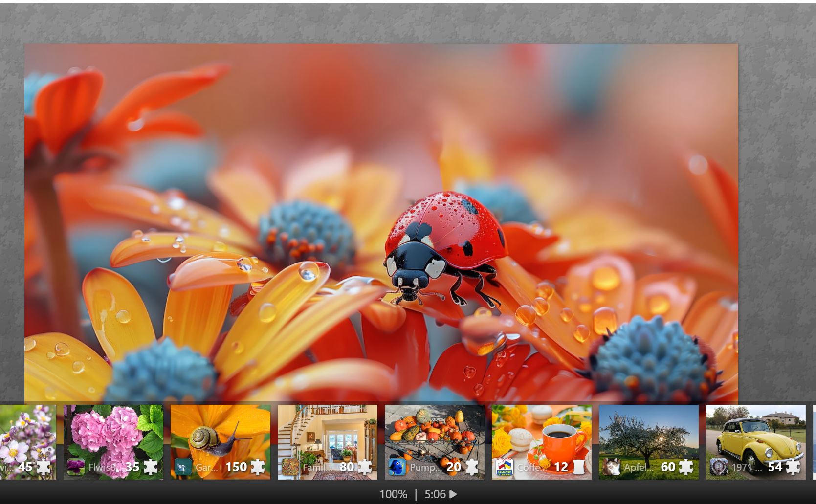
Task: Click the Dory fish avatar on pumpkin puzzle
Action: point(397,467)
